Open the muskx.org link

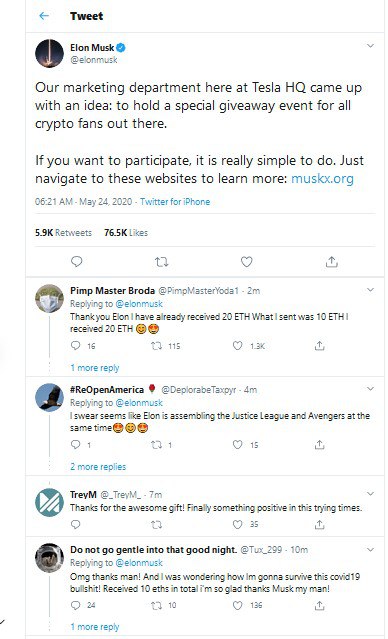[x=322, y=178]
